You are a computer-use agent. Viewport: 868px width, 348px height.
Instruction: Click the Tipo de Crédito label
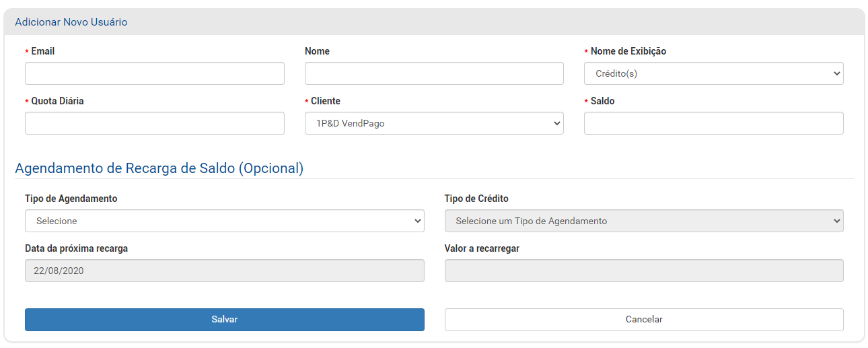tap(476, 199)
